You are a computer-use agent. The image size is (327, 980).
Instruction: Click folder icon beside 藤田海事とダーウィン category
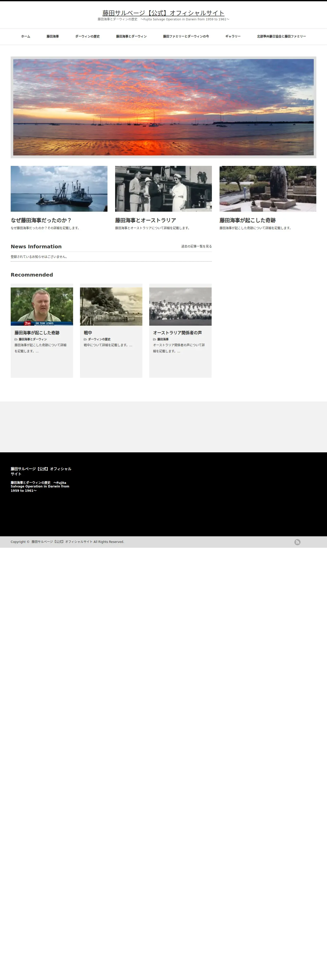point(16,339)
